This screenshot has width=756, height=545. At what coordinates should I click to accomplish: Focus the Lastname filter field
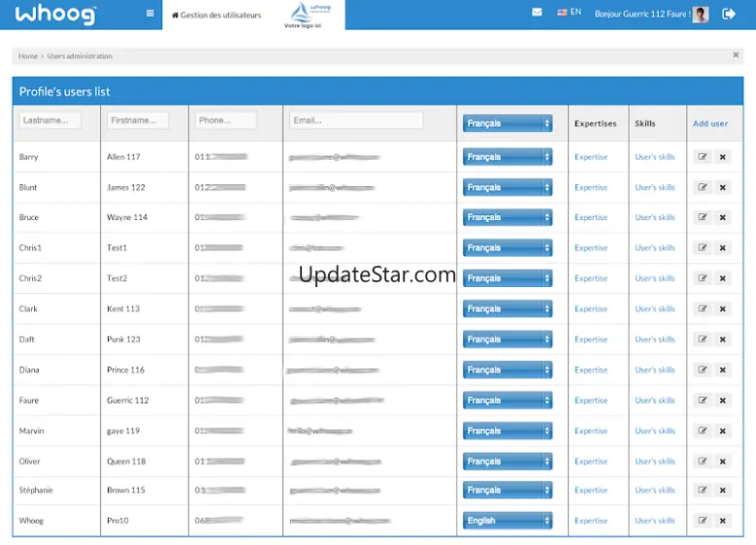50,120
